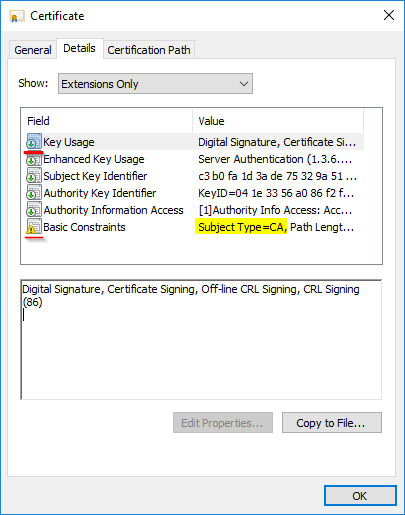Click the certificate icon in the title bar

click(17, 16)
